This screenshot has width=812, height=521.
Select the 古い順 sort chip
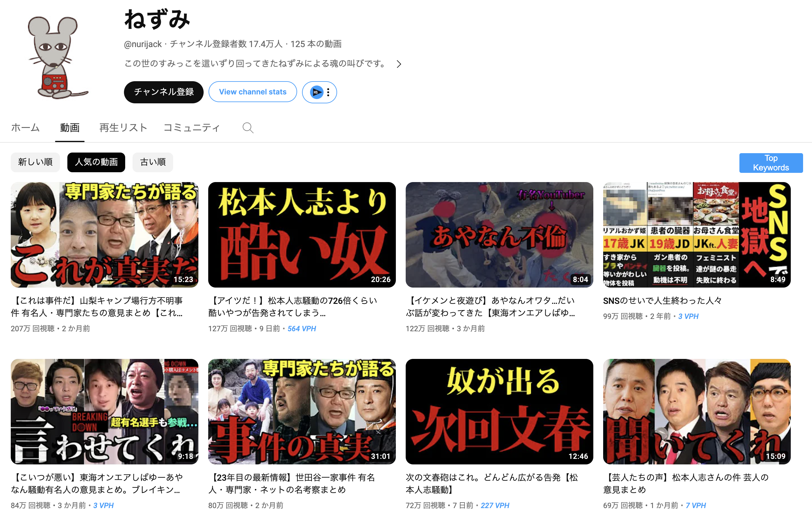[x=153, y=162]
